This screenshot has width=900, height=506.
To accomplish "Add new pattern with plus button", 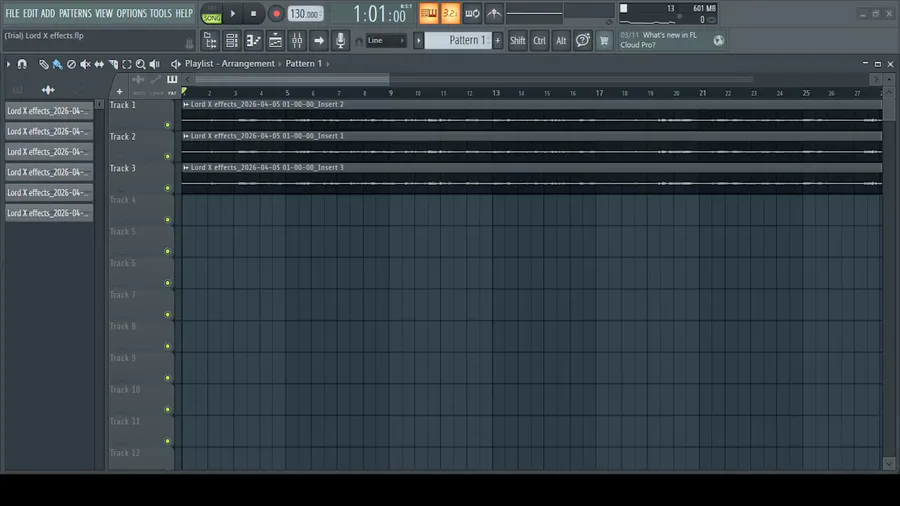I will (x=498, y=41).
